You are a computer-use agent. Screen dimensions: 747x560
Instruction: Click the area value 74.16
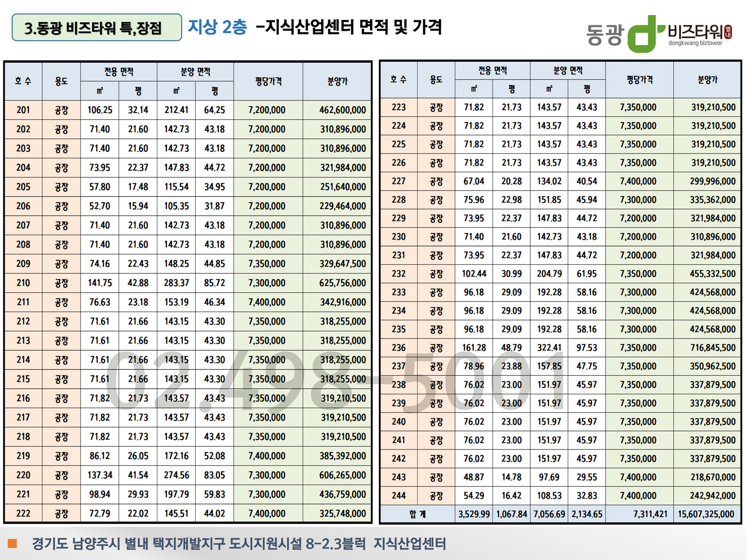[100, 264]
